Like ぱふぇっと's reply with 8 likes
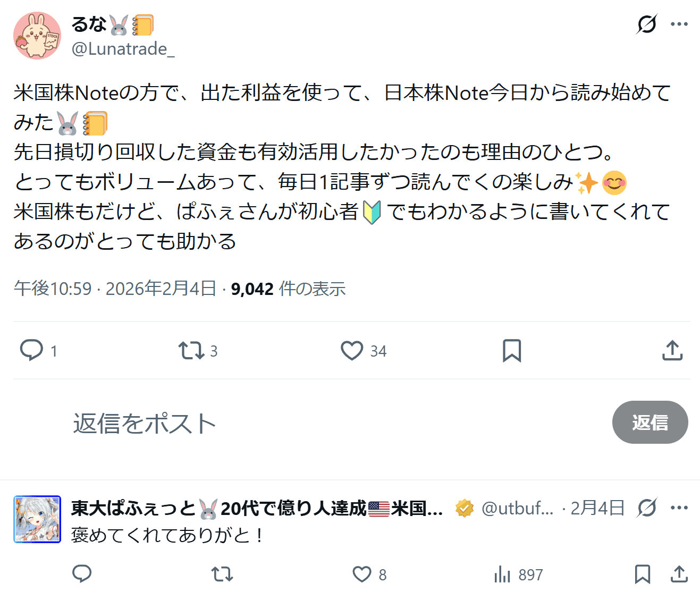Viewport: 700px width, 600px height. tap(362, 574)
